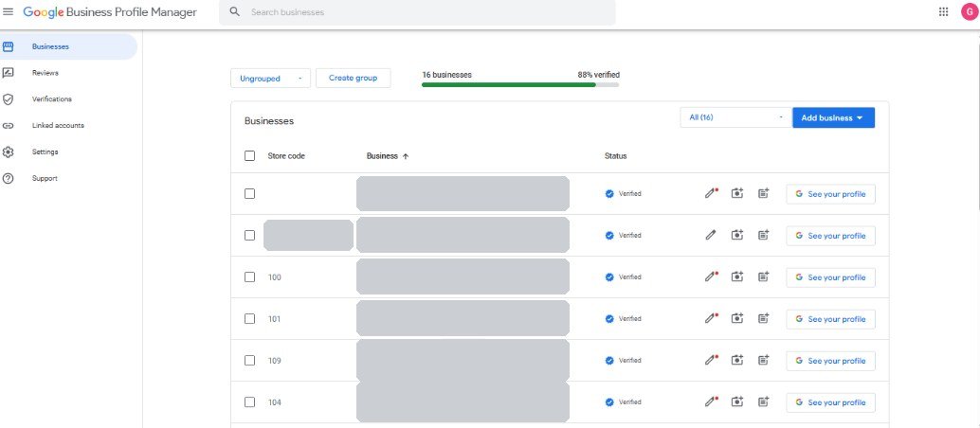The width and height of the screenshot is (980, 428).
Task: Select the first business row checkbox
Action: point(249,194)
